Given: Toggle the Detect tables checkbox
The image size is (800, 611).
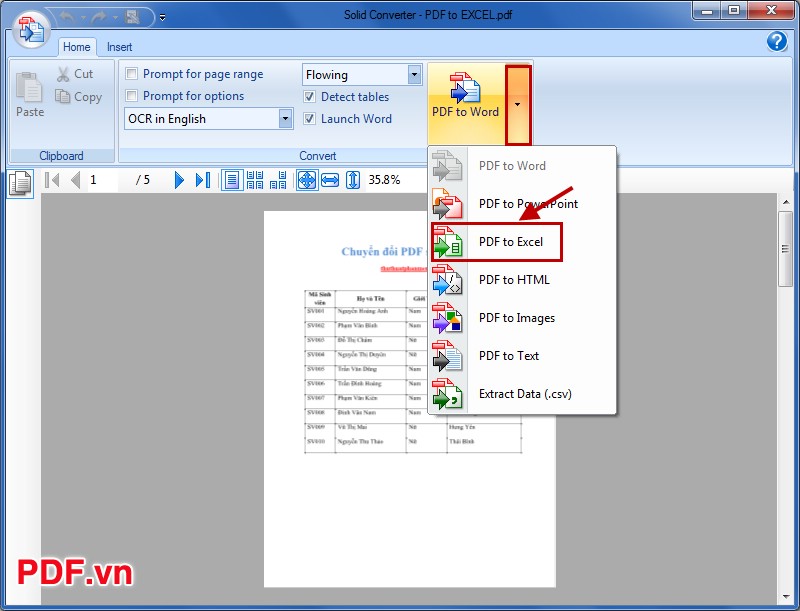Looking at the screenshot, I should pyautogui.click(x=309, y=96).
